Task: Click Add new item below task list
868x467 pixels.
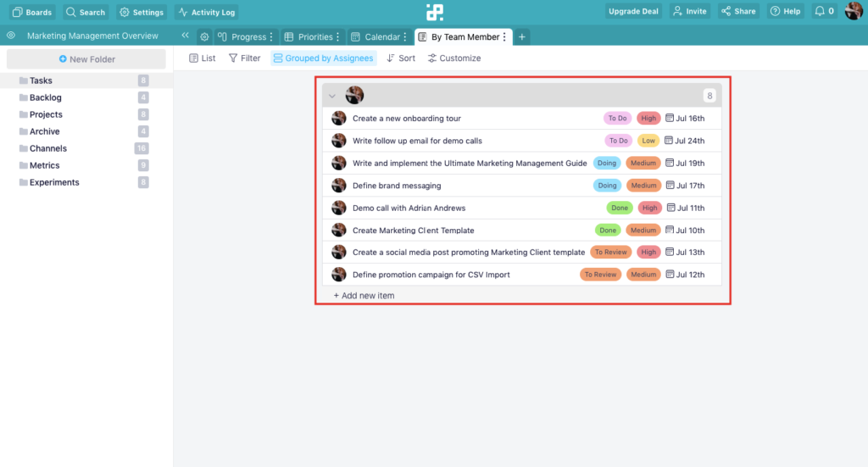Action: point(364,296)
